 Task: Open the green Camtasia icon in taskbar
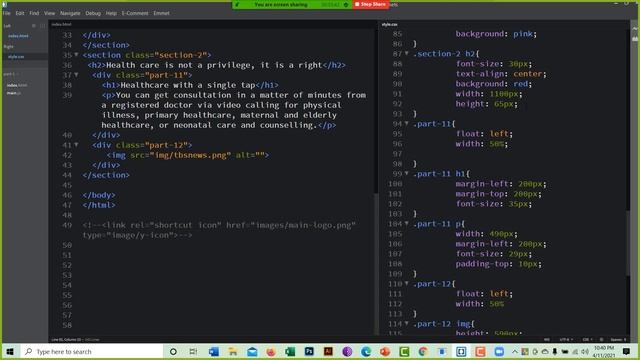point(404,351)
